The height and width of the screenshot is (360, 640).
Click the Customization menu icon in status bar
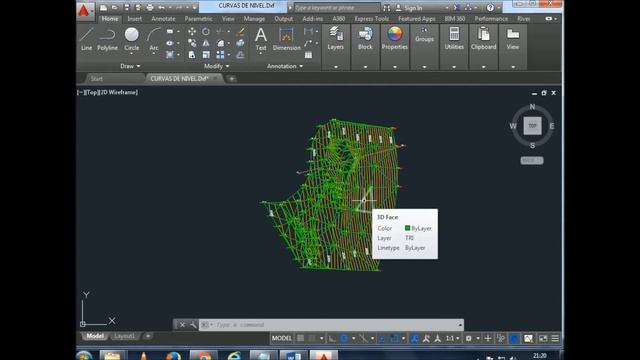coord(555,338)
